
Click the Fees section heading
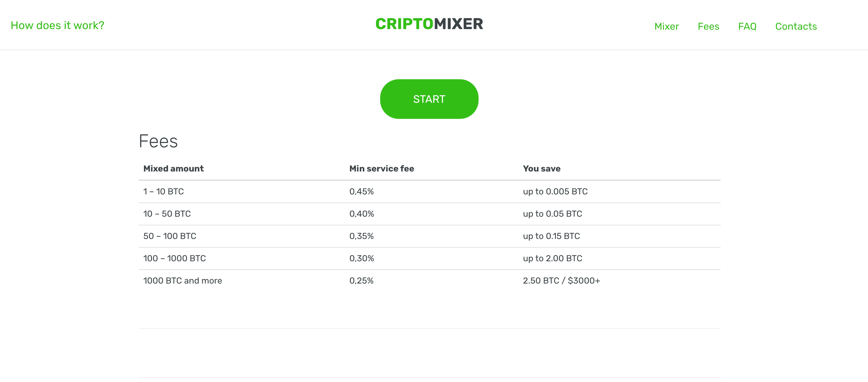(158, 141)
